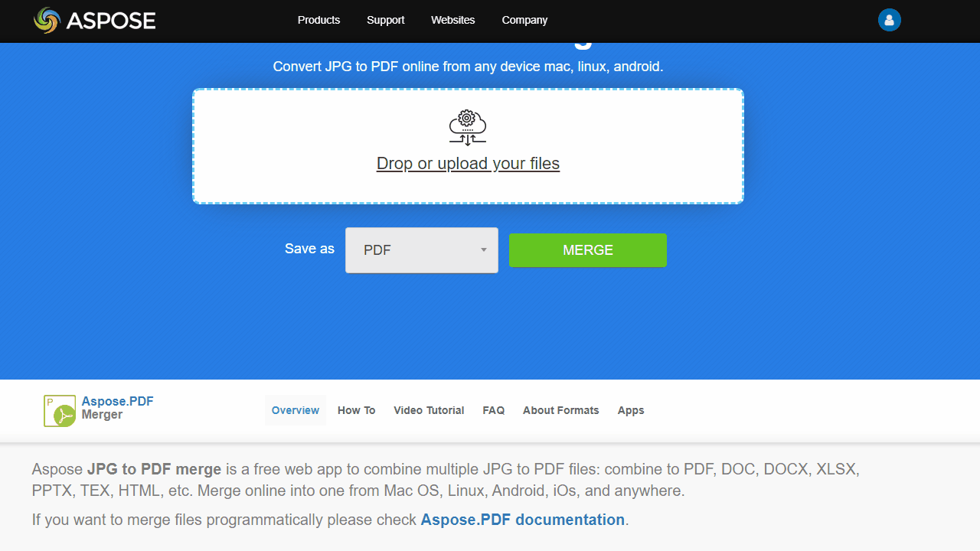Open the Company menu
Image resolution: width=980 pixels, height=551 pixels.
(524, 20)
